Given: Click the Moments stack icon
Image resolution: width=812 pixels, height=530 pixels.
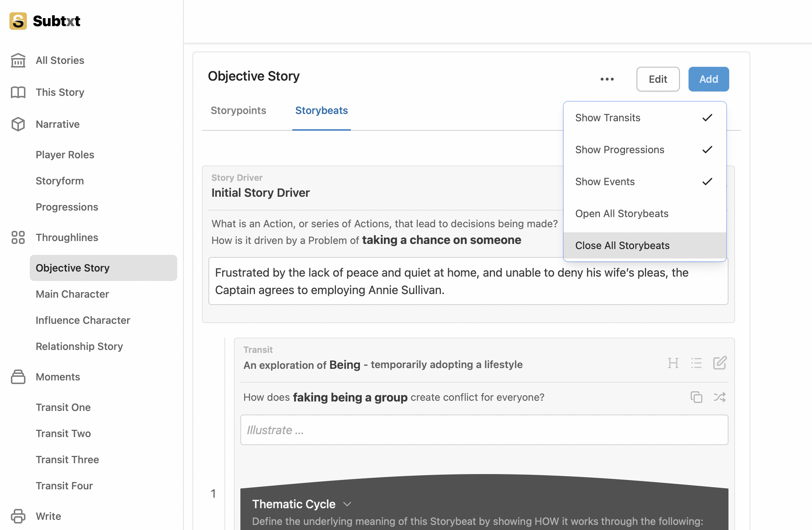Looking at the screenshot, I should coord(18,377).
